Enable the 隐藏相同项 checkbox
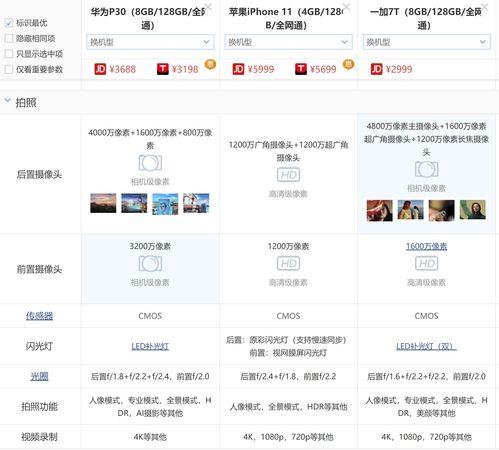The image size is (499, 450). click(9, 38)
